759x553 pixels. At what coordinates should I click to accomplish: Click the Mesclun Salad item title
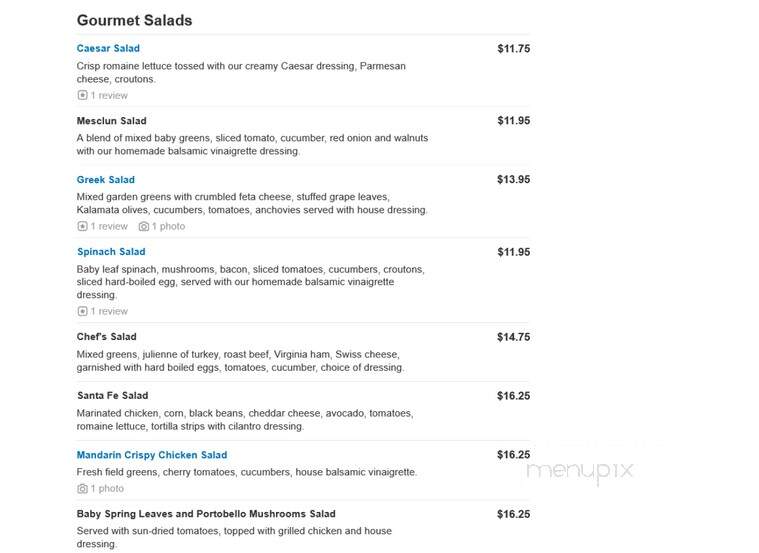coord(111,121)
